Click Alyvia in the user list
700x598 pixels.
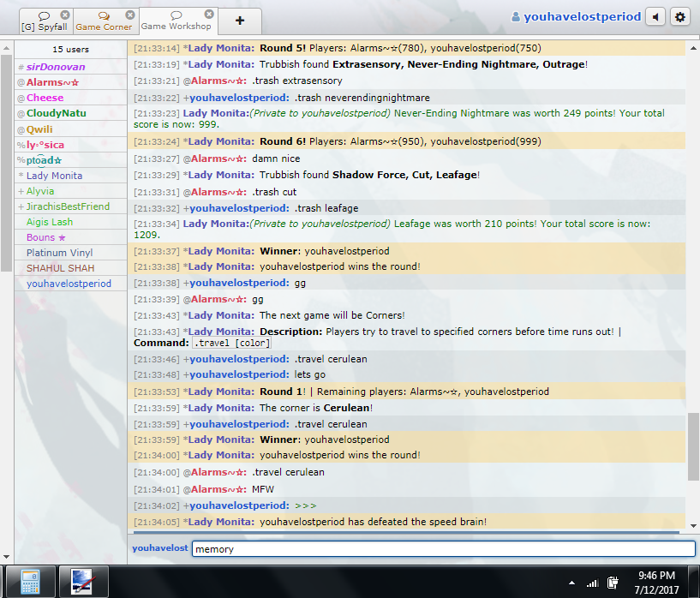click(70, 191)
